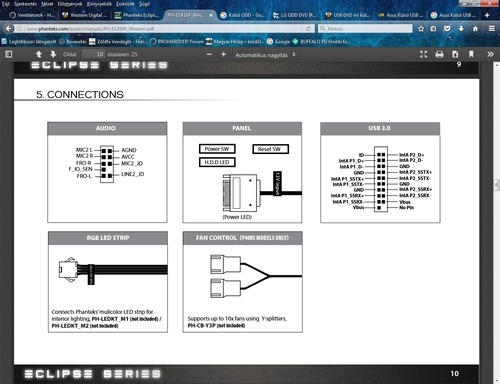
Task: Go to the home page icon
Action: (x=475, y=29)
